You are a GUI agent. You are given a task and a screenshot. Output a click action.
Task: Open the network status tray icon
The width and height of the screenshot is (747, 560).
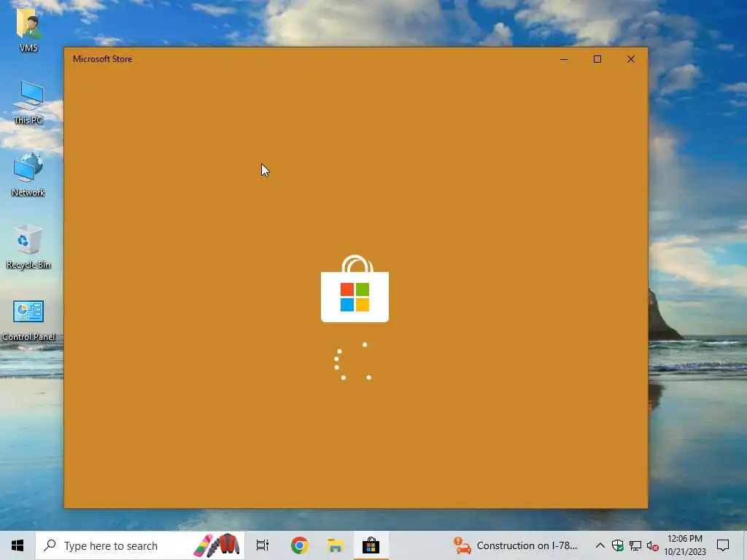tap(635, 545)
